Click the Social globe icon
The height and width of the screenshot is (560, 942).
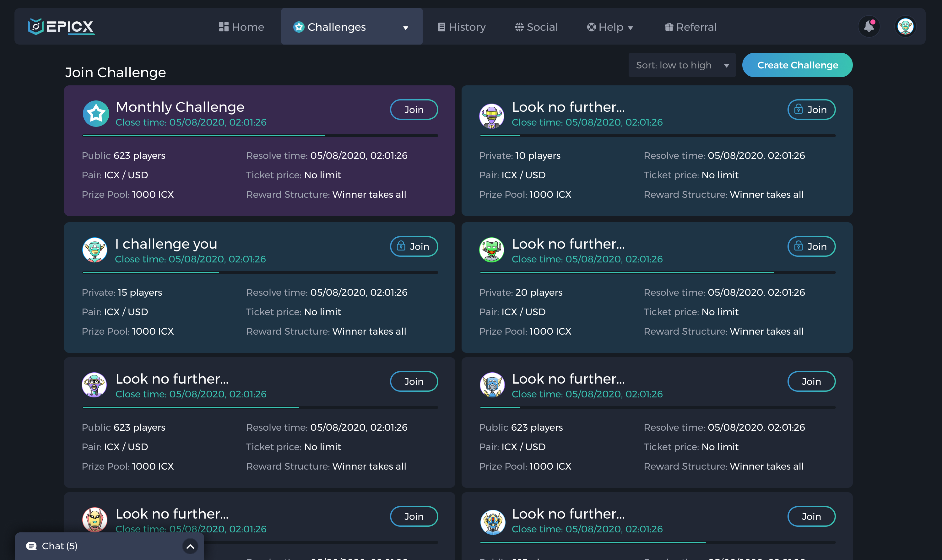coord(519,27)
